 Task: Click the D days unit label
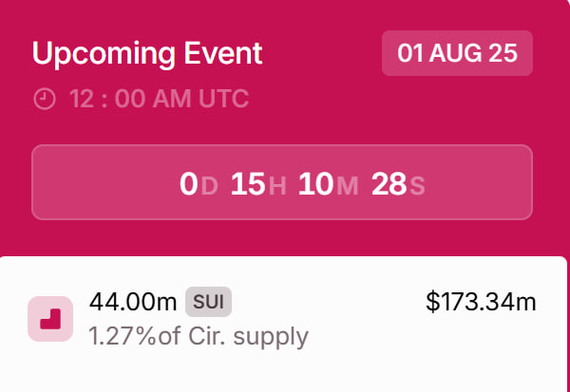point(210,186)
